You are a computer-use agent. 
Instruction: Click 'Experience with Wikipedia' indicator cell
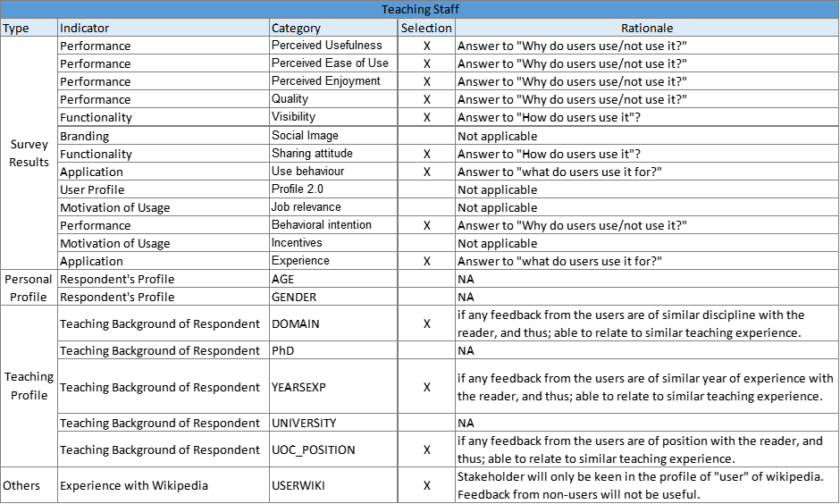164,485
